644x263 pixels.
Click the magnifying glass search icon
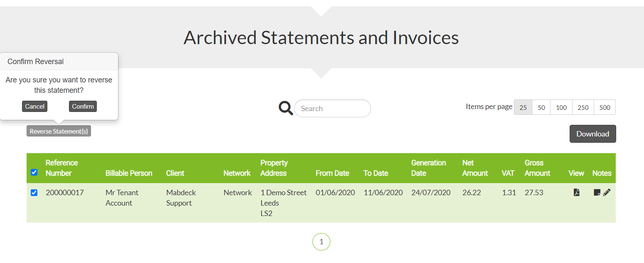(x=286, y=108)
